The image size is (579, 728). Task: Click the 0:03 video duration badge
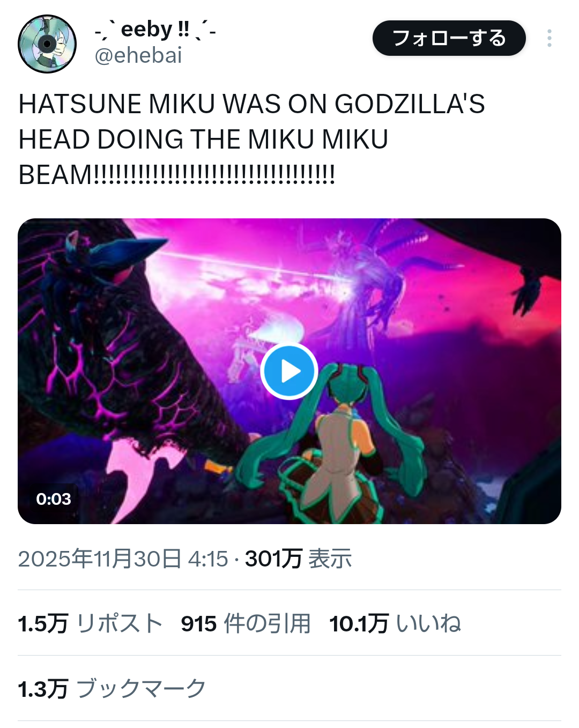(x=53, y=499)
